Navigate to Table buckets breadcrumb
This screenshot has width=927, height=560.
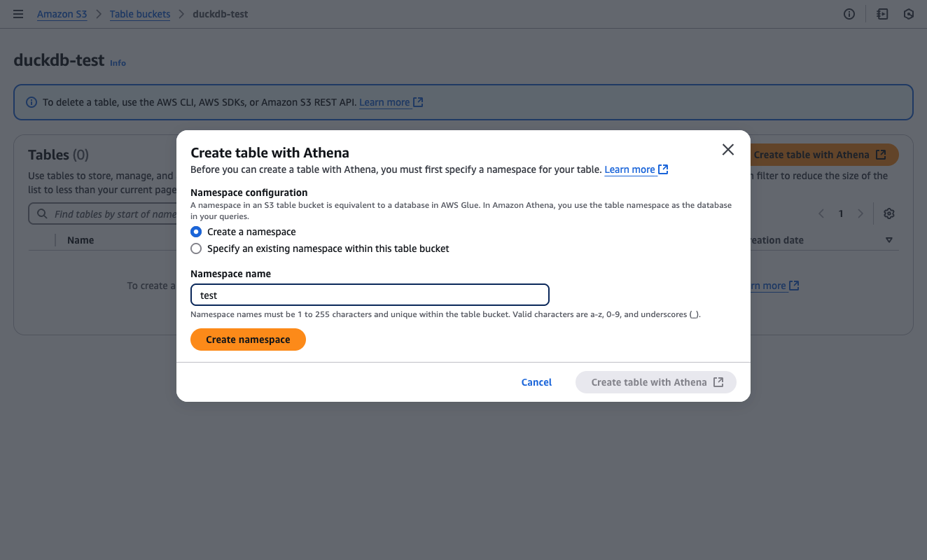[x=140, y=14]
